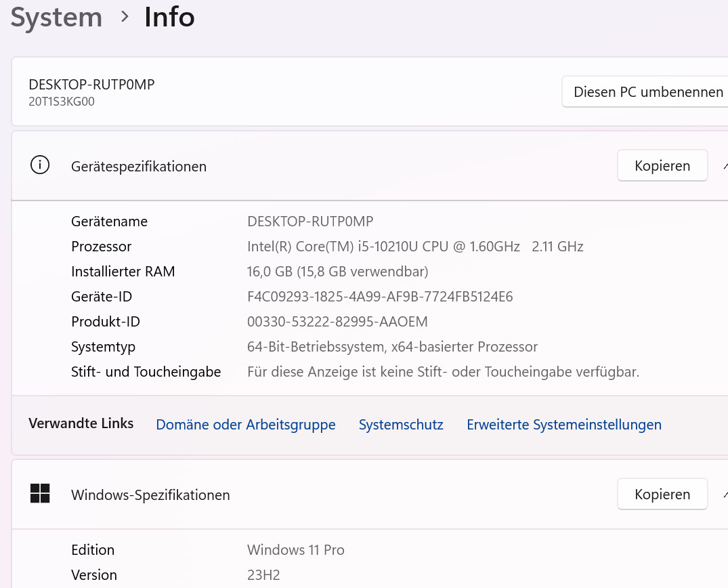Click the Geräte-ID label
Image resolution: width=728 pixels, height=588 pixels.
pyautogui.click(x=102, y=297)
